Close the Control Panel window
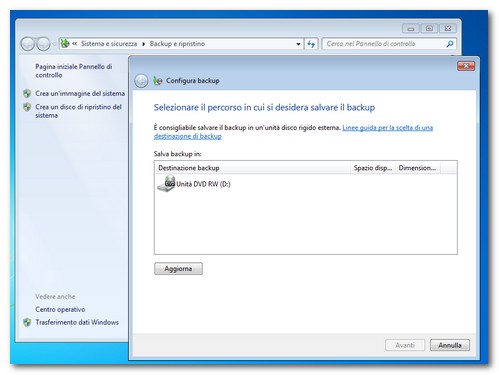The height and width of the screenshot is (375, 499). coord(448,29)
